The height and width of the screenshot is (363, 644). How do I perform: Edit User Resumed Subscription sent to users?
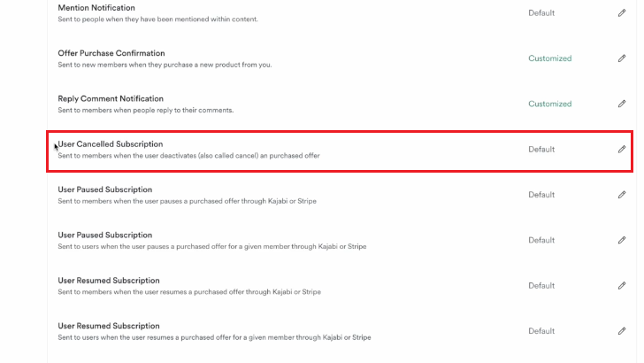[622, 331]
